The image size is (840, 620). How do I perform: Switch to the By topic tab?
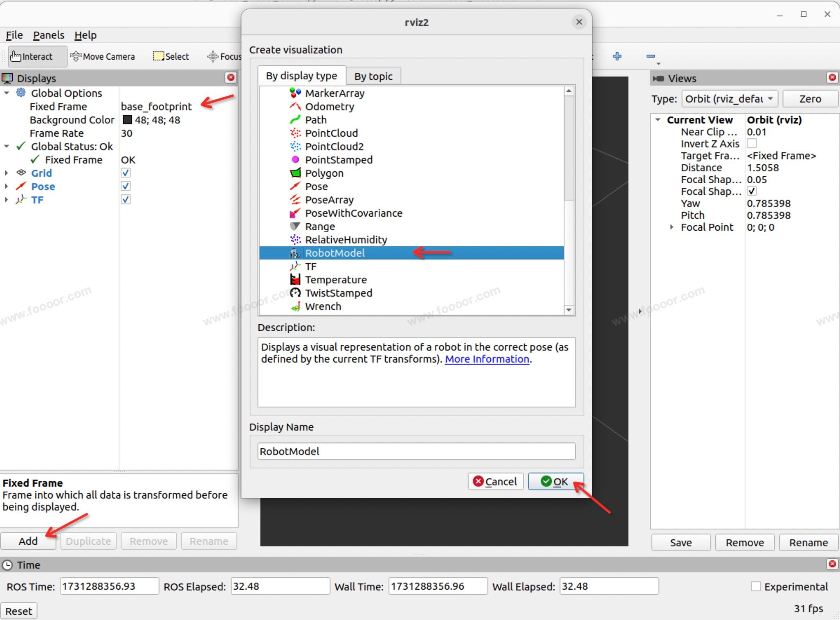373,76
